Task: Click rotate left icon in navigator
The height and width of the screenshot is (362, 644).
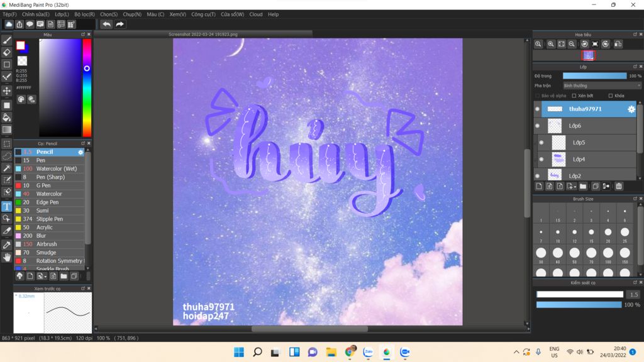Action: point(584,44)
